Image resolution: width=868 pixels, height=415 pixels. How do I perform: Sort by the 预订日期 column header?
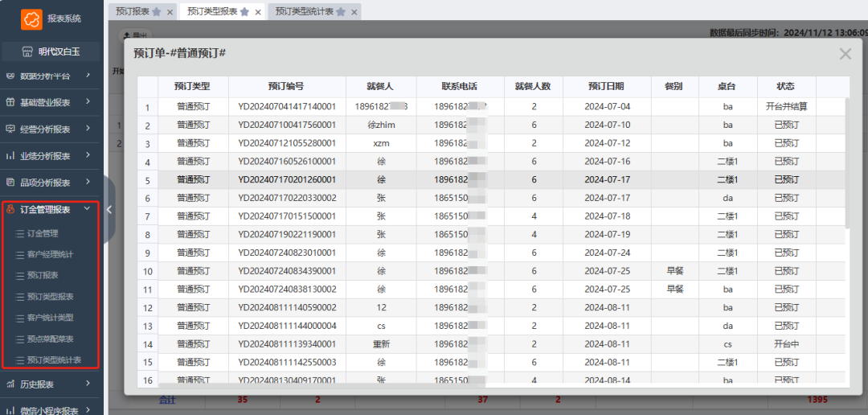click(x=605, y=86)
